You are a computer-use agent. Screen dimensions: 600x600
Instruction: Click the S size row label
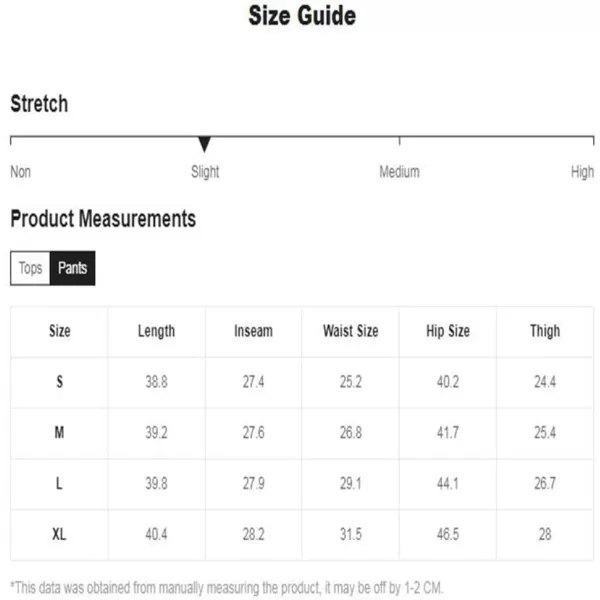click(x=60, y=382)
